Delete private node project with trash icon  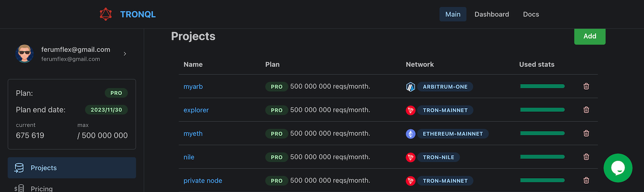tap(586, 180)
